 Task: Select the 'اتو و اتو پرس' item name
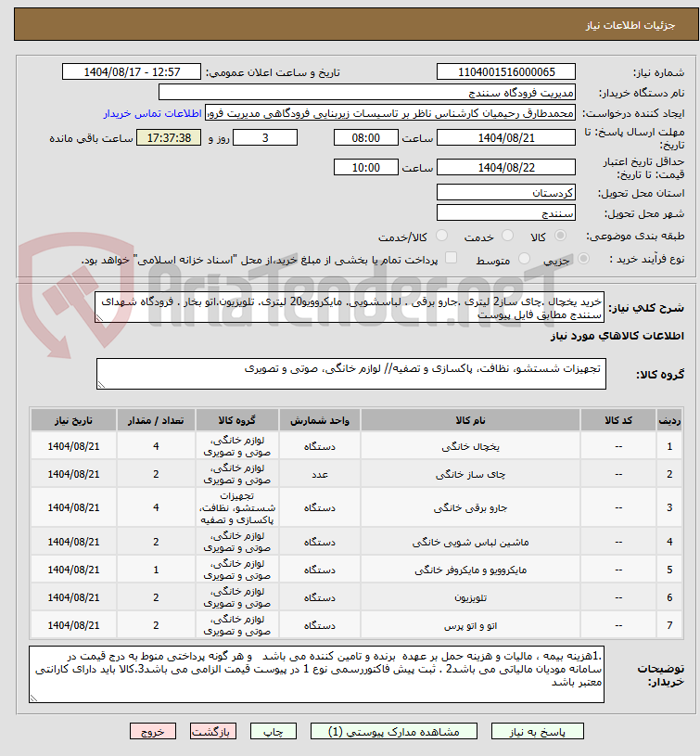tap(470, 626)
